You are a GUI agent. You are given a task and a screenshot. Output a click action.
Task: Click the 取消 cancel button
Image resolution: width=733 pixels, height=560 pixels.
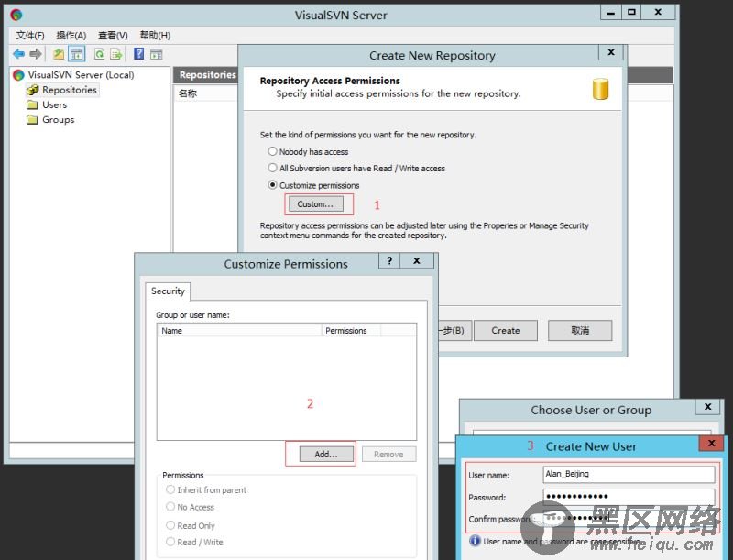(580, 331)
